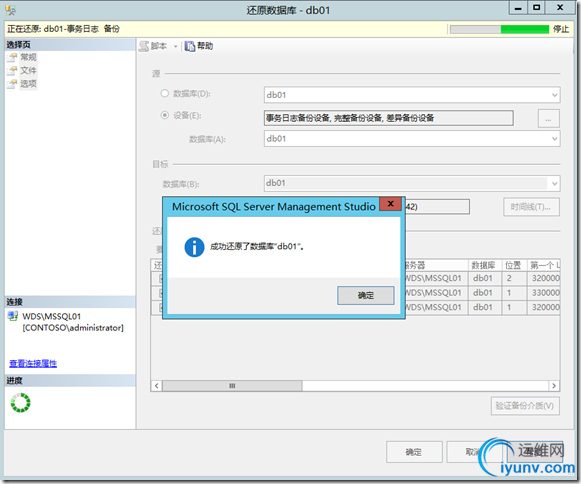Expand the 目标 数据库(B) combo box
The image size is (581, 484).
pyautogui.click(x=554, y=183)
